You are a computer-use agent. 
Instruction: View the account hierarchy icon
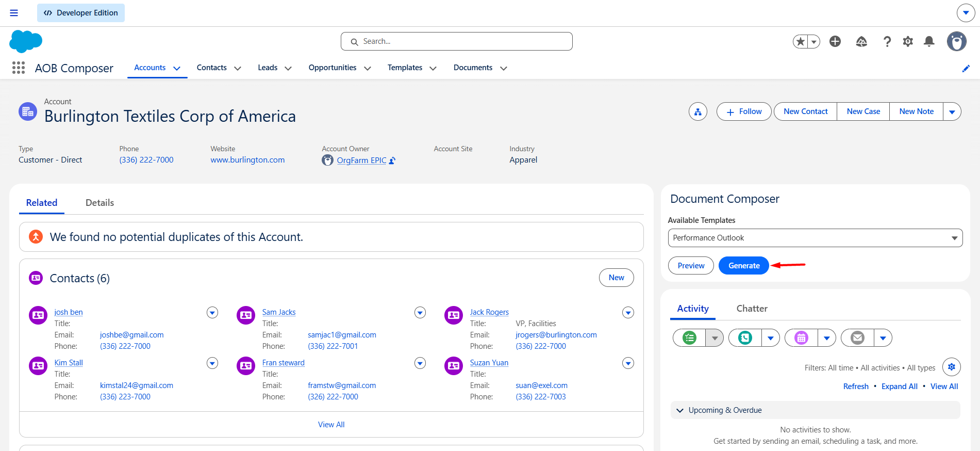coord(698,111)
